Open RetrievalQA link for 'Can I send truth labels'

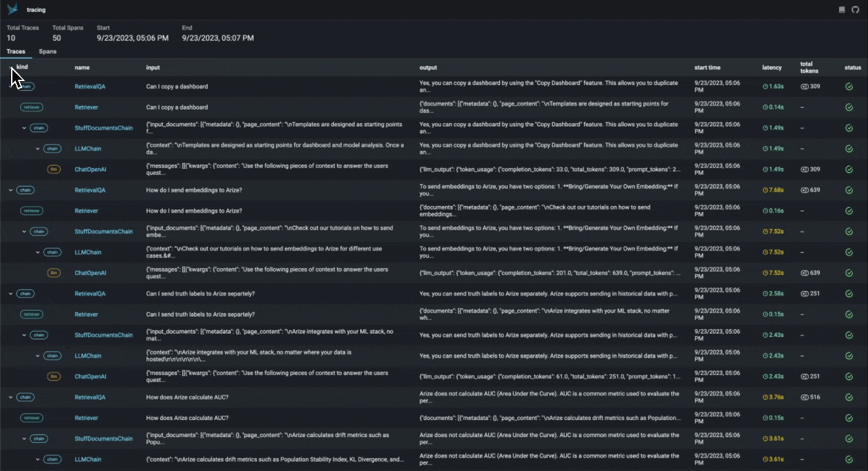90,294
